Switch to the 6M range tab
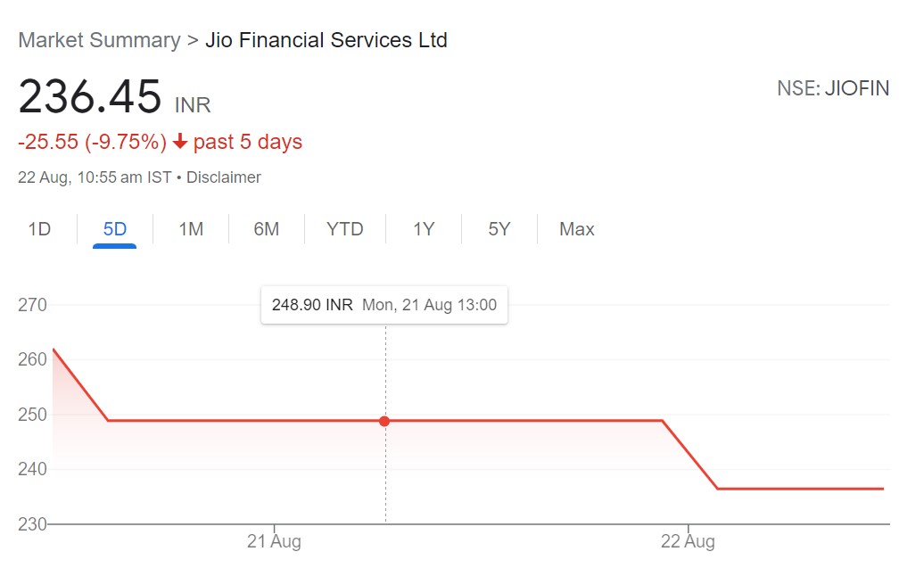The image size is (924, 576). click(266, 229)
